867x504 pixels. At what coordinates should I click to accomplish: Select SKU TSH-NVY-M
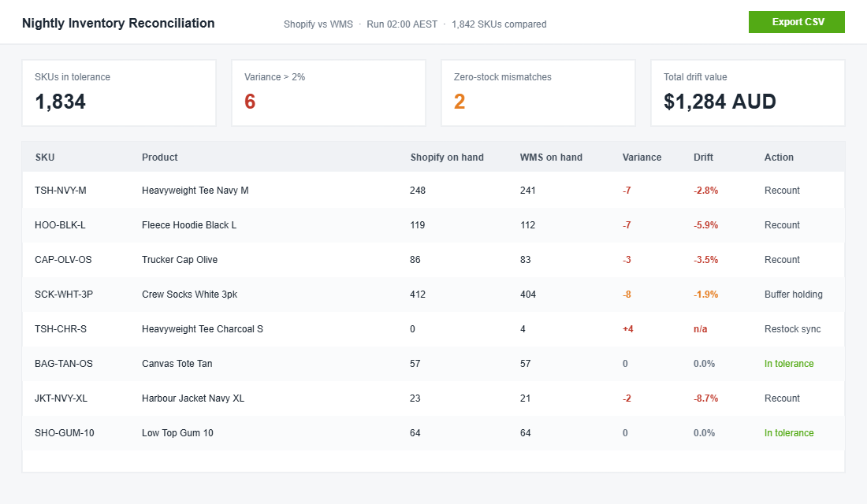click(60, 190)
